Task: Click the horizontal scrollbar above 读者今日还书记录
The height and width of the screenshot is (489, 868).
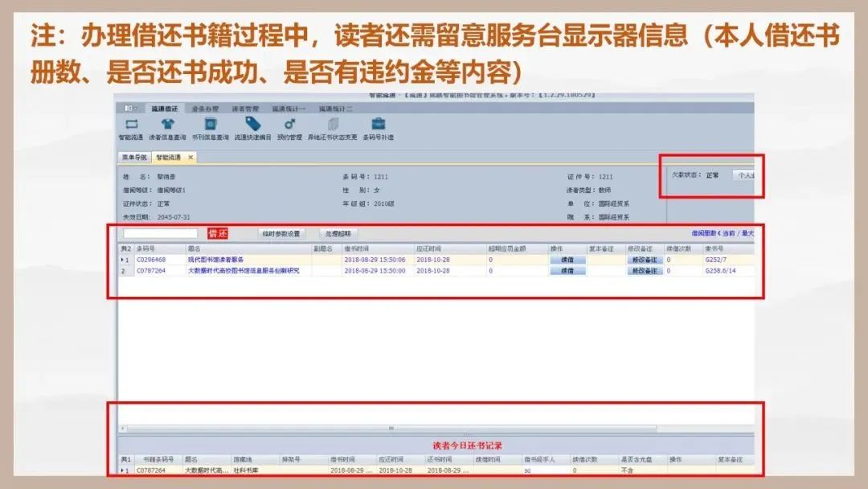Action: coord(391,429)
